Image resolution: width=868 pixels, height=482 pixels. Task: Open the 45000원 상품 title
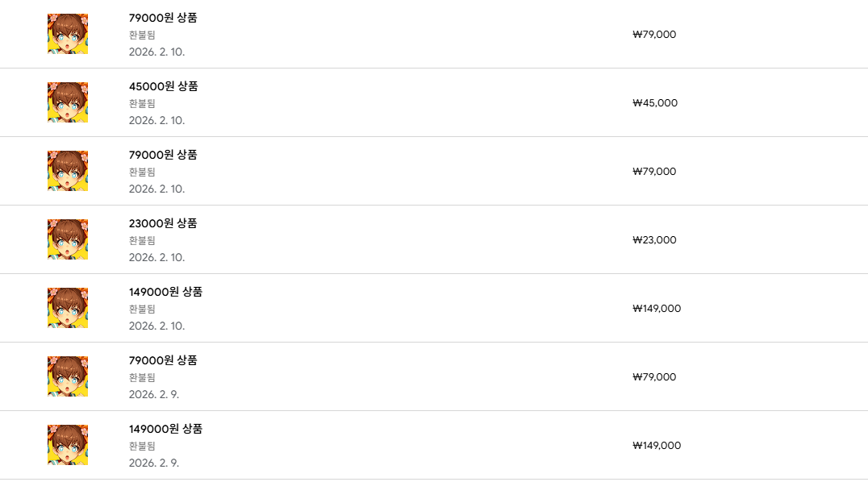163,86
